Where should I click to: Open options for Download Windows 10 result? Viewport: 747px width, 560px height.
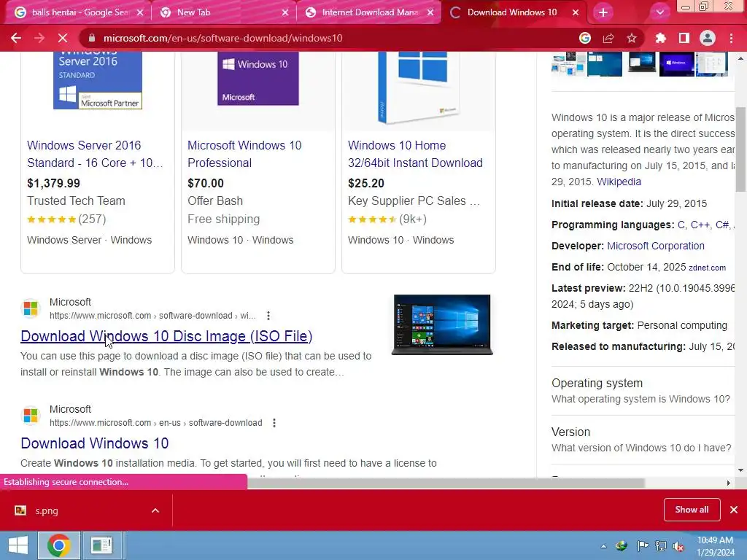[274, 423]
